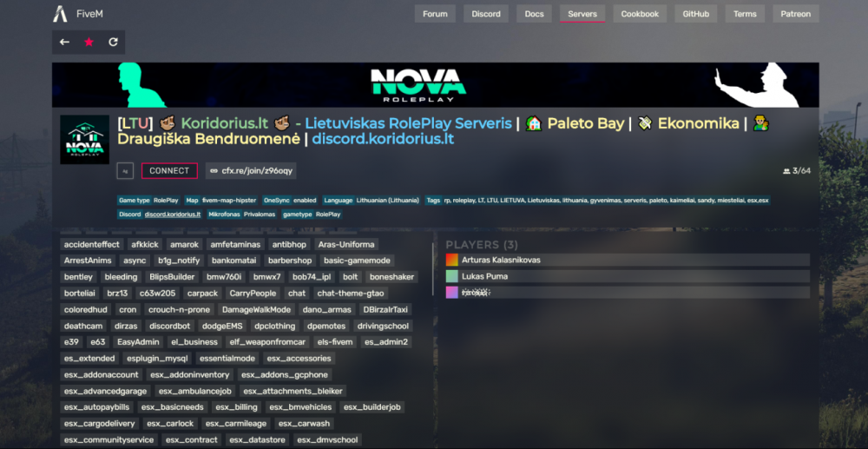Image resolution: width=868 pixels, height=449 pixels.
Task: Click the FiveM logo icon
Action: [60, 14]
